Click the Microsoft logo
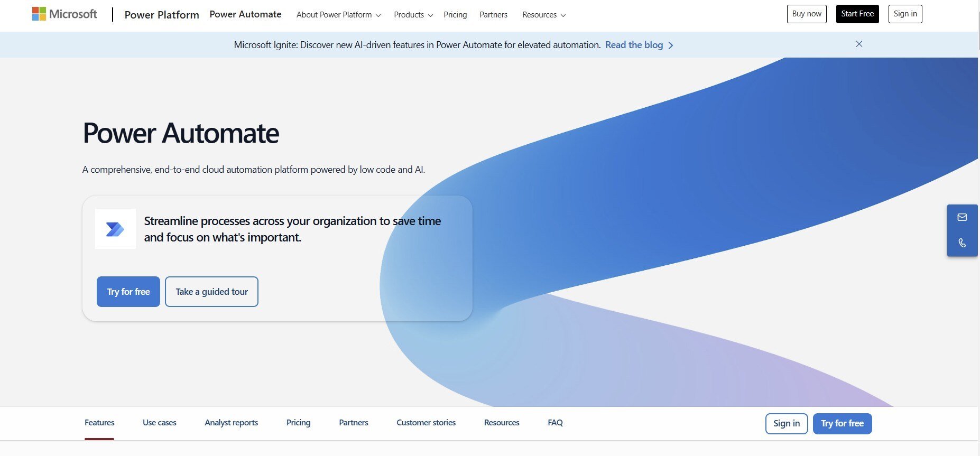 click(x=64, y=14)
